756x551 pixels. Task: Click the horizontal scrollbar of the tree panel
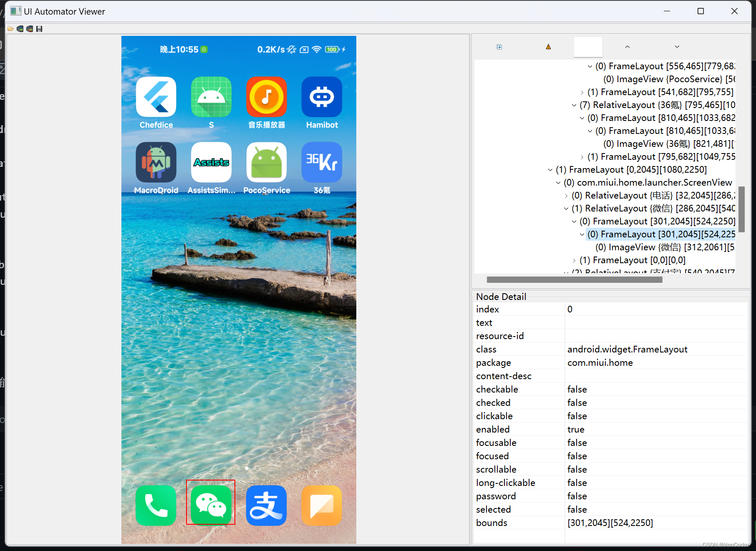pyautogui.click(x=575, y=279)
